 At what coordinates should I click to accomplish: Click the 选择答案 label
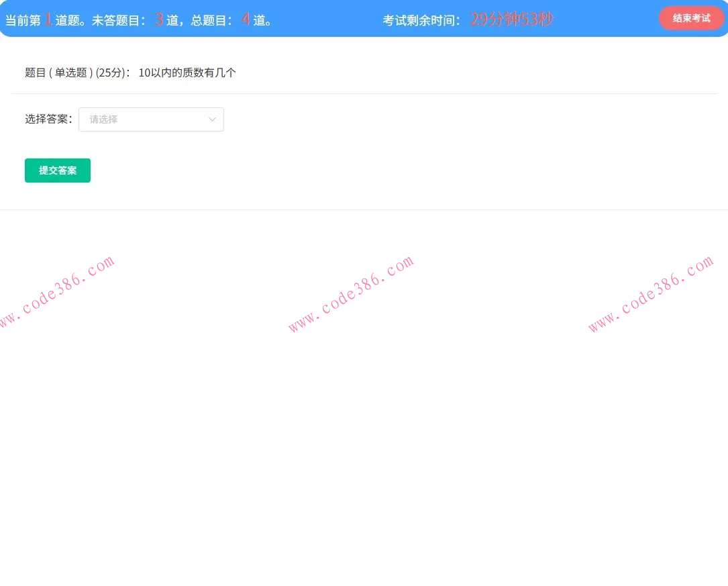[48, 119]
